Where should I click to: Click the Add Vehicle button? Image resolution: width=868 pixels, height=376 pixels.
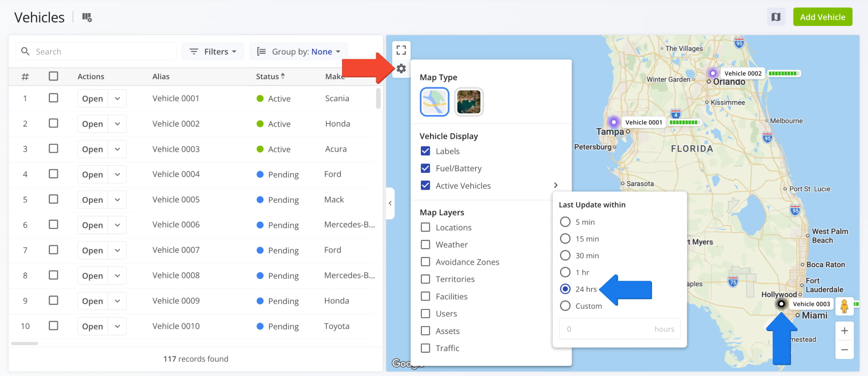[x=823, y=17]
